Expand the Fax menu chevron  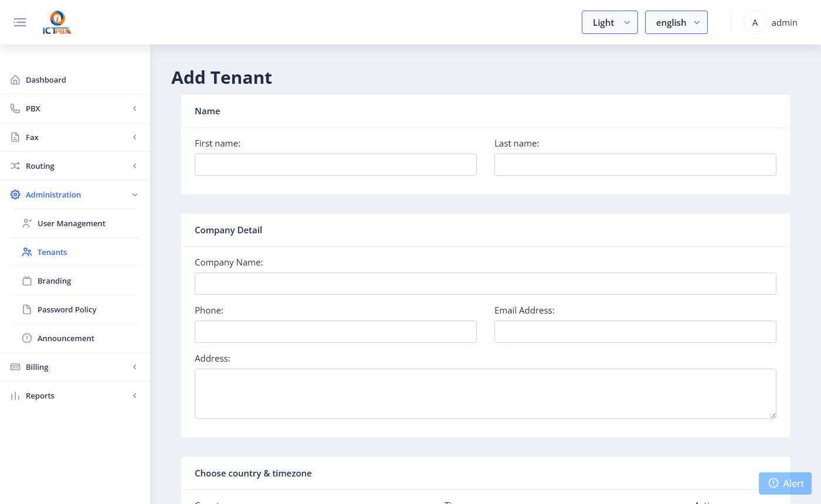click(x=135, y=137)
